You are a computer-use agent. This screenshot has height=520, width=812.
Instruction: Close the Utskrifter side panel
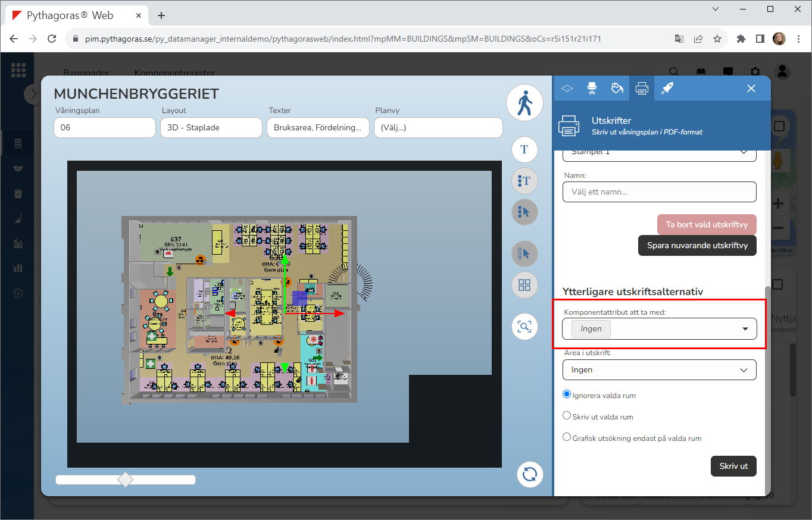(751, 88)
